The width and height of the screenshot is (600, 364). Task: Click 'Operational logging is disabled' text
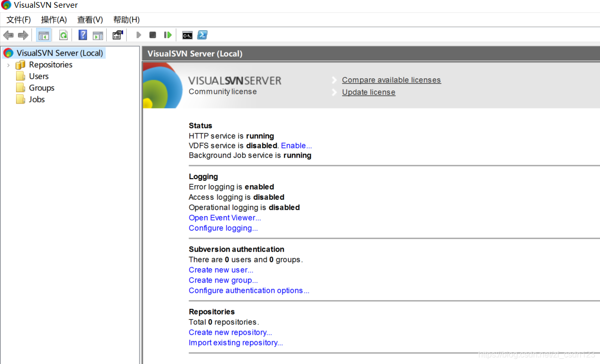coord(244,207)
